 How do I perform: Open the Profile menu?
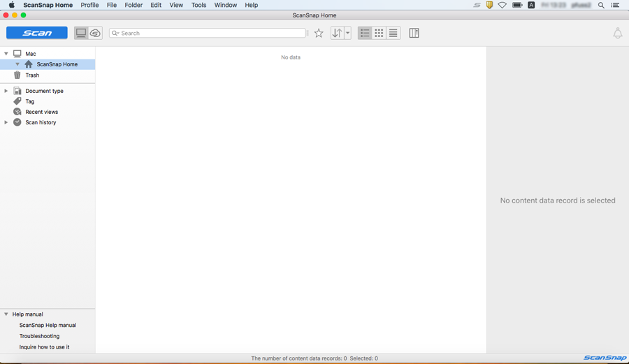coord(89,5)
